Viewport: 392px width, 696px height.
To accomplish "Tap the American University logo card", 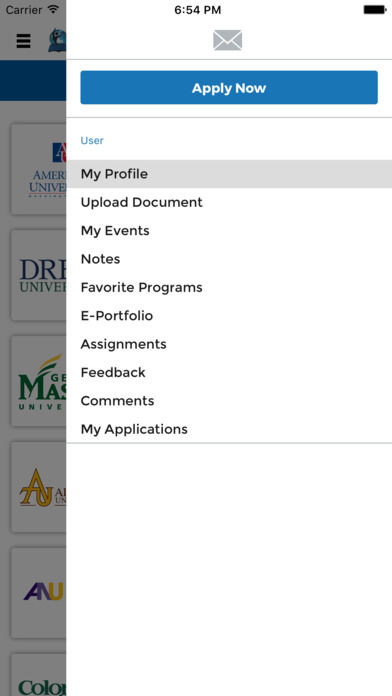I will 39,169.
